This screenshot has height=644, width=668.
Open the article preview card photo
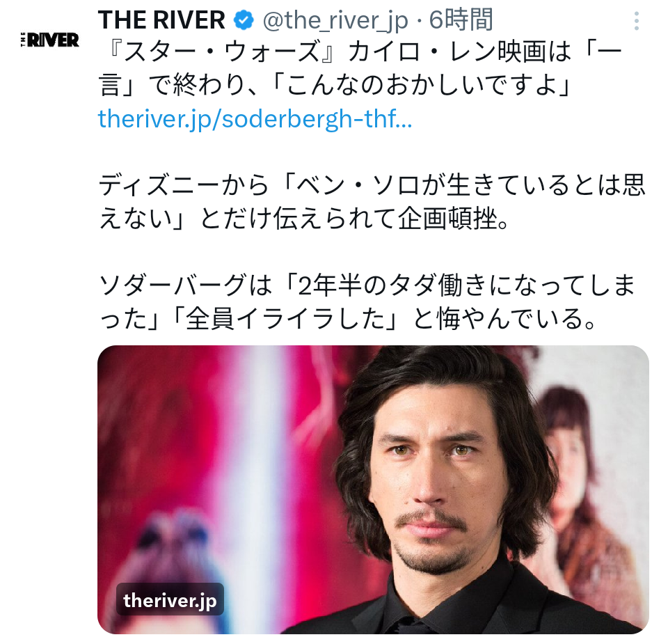[373, 489]
